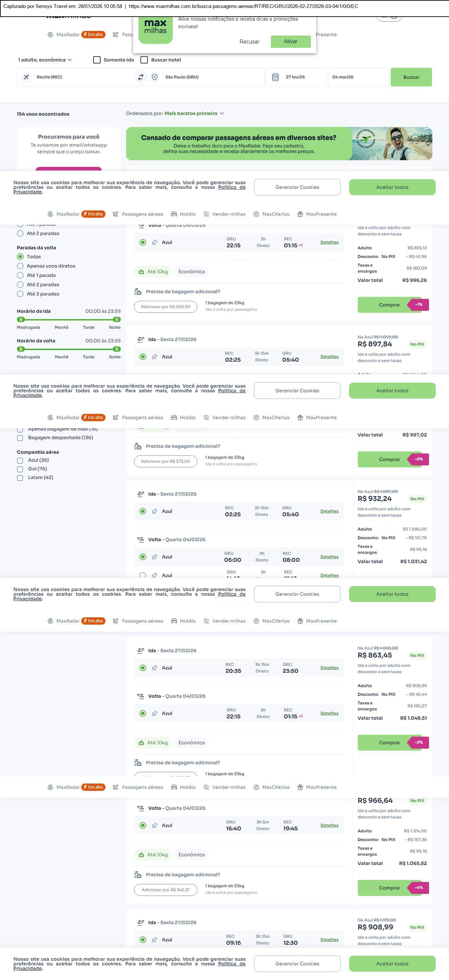Click the left handle of the 'Horário da ida' slider
Viewport: 449px width, 980px height.
[21, 319]
